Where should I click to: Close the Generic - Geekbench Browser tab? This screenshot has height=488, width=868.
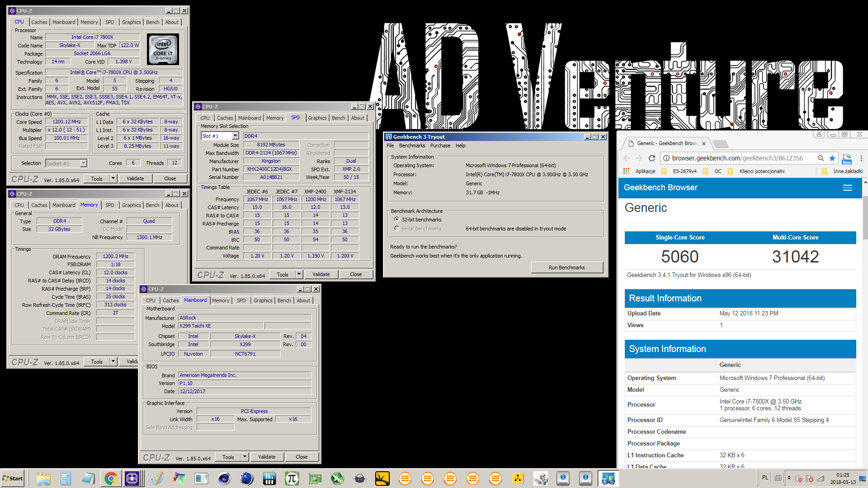[704, 144]
